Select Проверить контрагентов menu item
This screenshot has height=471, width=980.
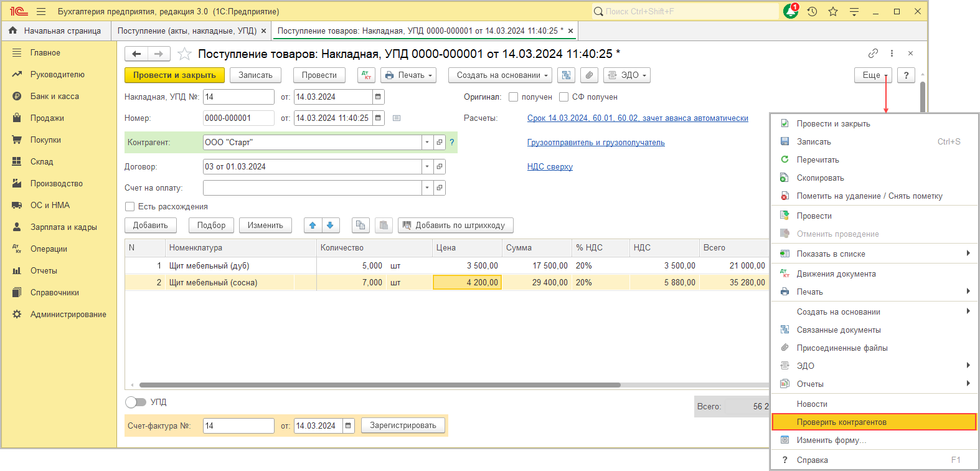pos(875,422)
